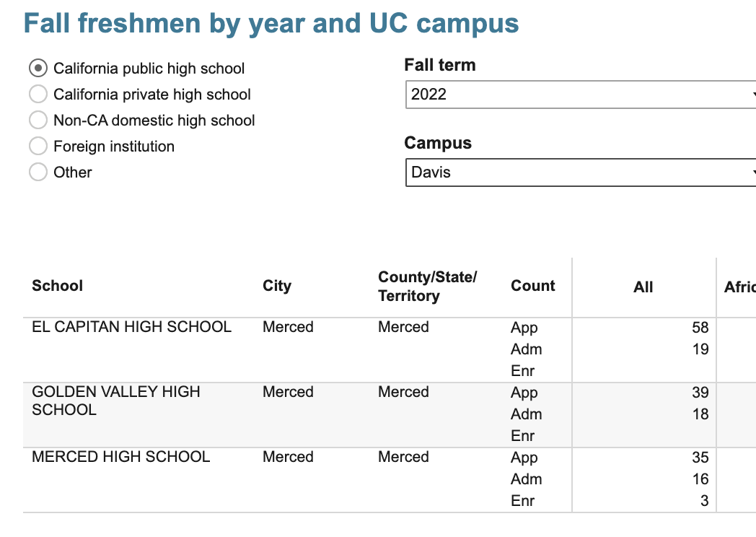756x537 pixels.
Task: Click the City column header
Action: click(x=277, y=286)
